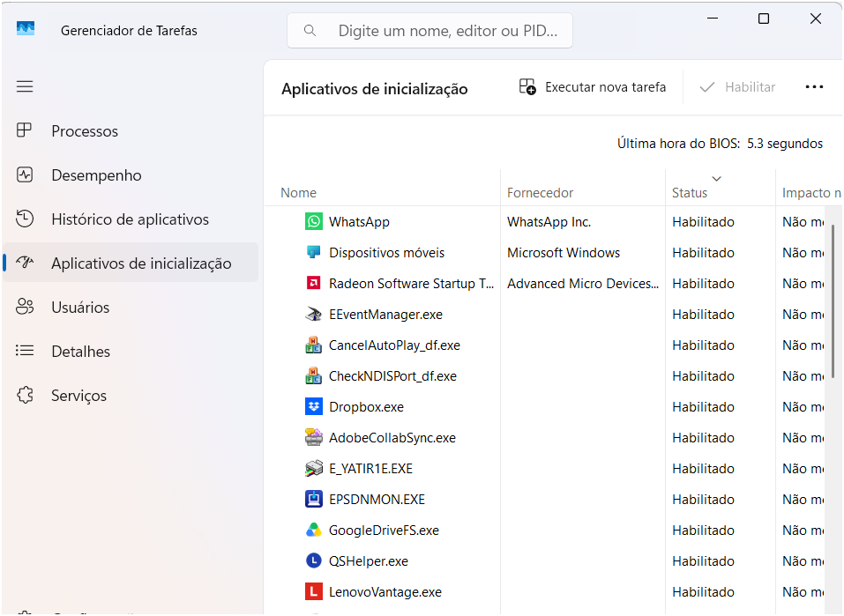This screenshot has width=844, height=616.
Task: Select GoogleDriveFS.exe row name
Action: (x=384, y=530)
